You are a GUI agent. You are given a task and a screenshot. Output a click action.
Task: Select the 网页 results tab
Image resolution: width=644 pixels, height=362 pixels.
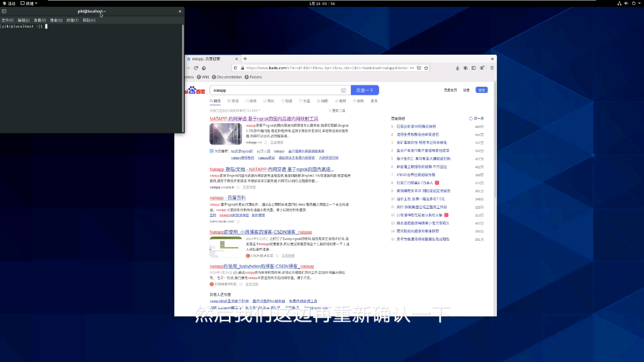pos(215,101)
